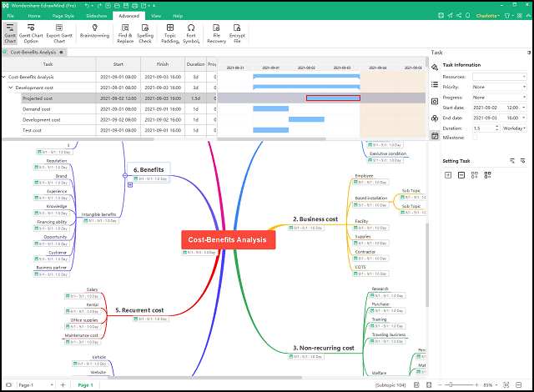Click the Encrypt File icon

pos(237,28)
